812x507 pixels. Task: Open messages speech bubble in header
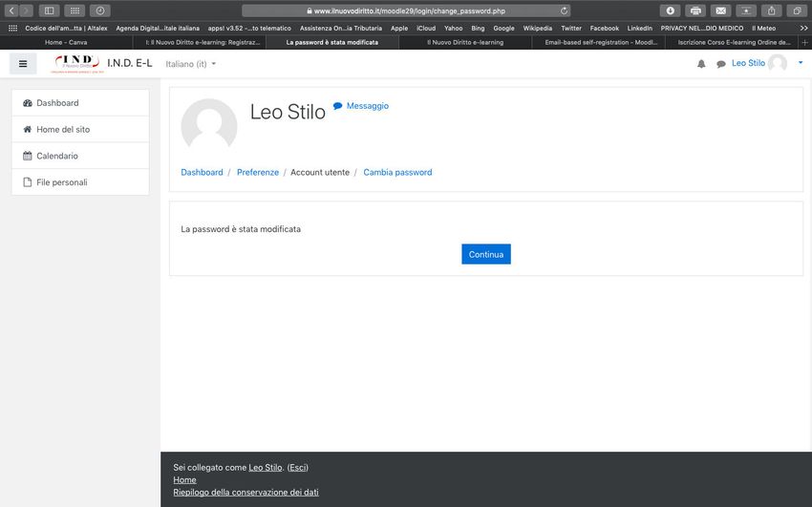(720, 64)
